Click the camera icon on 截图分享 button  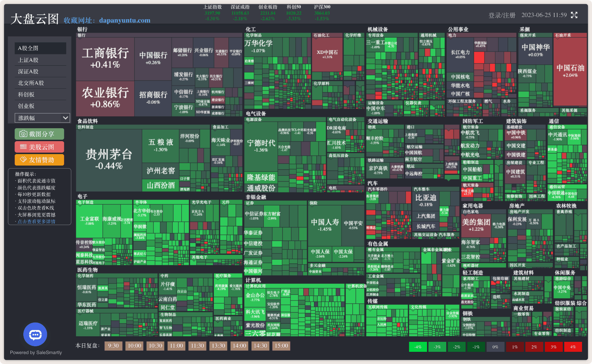point(23,134)
